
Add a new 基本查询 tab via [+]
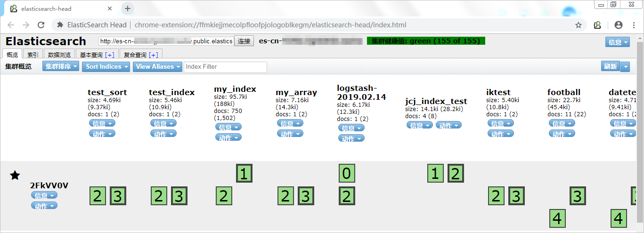point(110,55)
